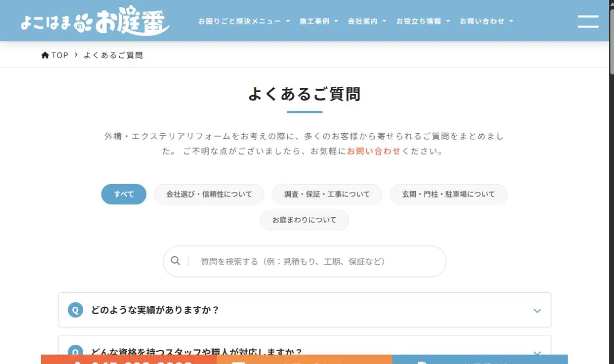Click the middle orange bottom banner button
The height and width of the screenshot is (364, 614).
click(304, 359)
